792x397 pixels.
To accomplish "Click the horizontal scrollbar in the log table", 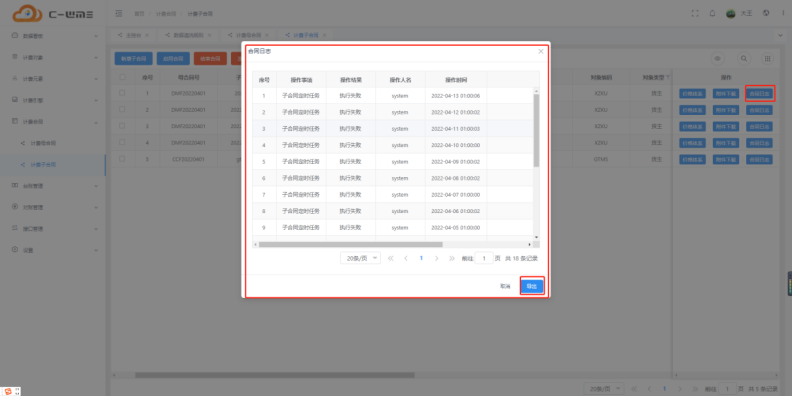I will [351, 244].
